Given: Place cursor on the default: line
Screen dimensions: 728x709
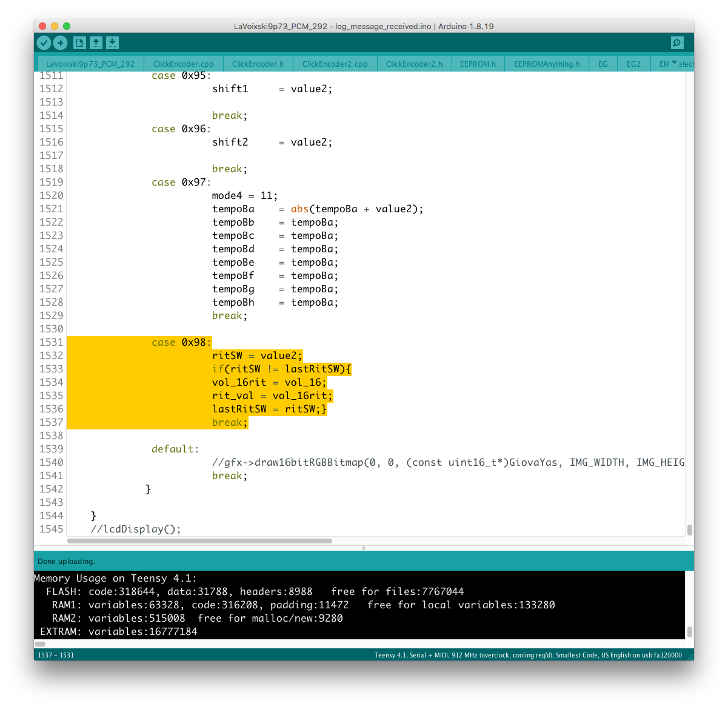Looking at the screenshot, I should coord(175,449).
